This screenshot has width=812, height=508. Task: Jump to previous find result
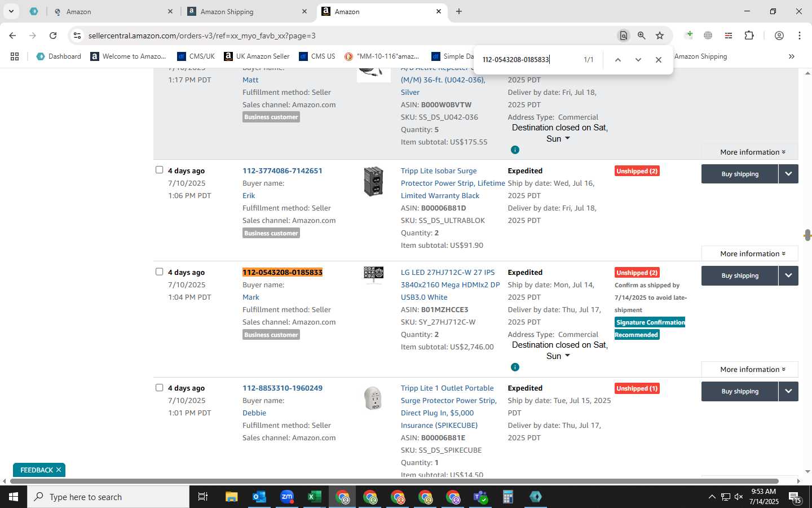618,60
